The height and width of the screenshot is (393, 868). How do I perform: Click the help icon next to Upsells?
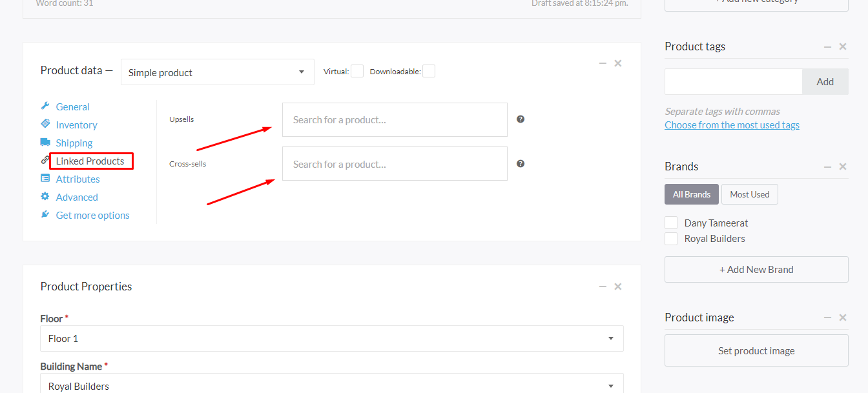[521, 119]
